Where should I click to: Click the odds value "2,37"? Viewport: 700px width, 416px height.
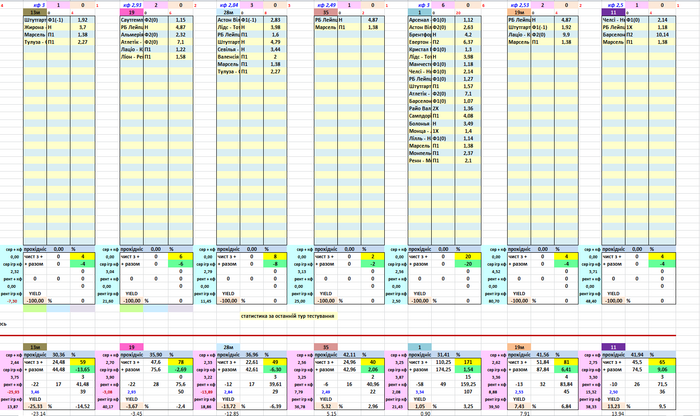point(468,153)
